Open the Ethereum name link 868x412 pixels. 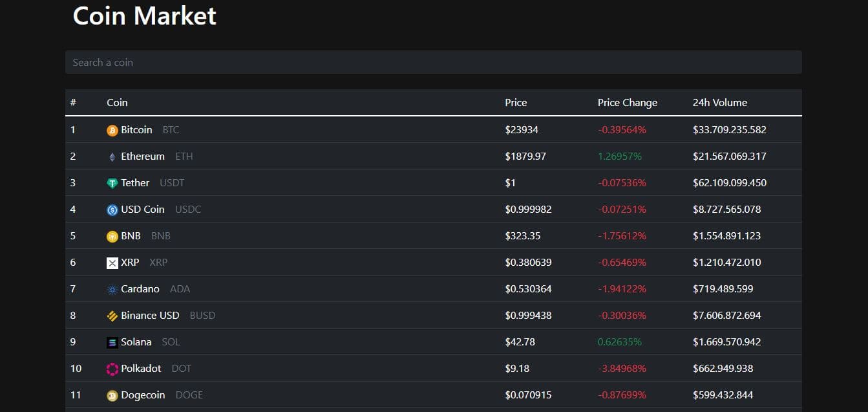tap(143, 157)
